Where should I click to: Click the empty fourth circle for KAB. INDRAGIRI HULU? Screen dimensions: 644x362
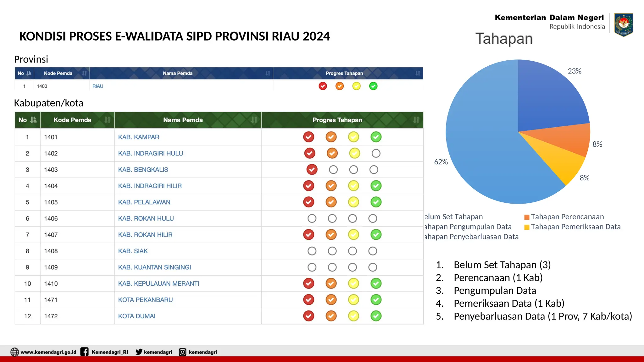pyautogui.click(x=376, y=153)
